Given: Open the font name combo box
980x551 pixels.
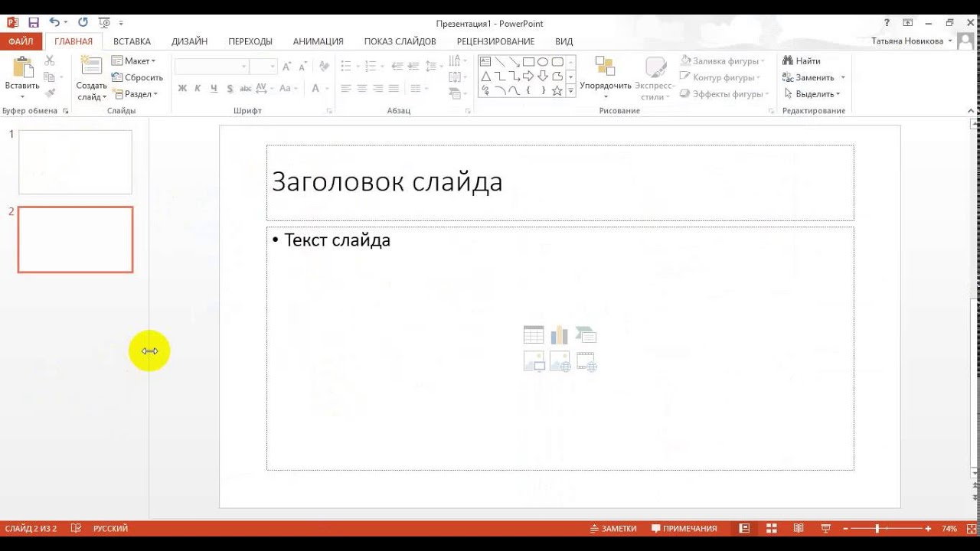Looking at the screenshot, I should click(212, 67).
